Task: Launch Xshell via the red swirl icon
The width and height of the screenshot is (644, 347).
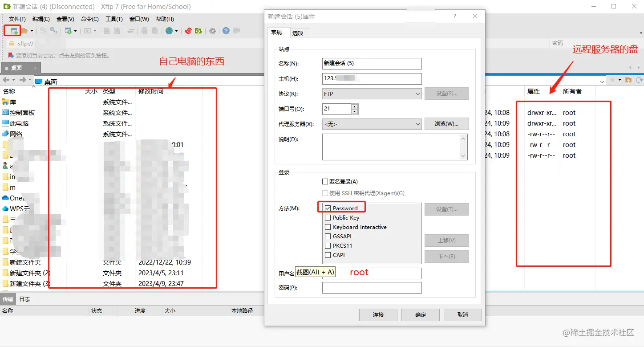Action: point(188,31)
